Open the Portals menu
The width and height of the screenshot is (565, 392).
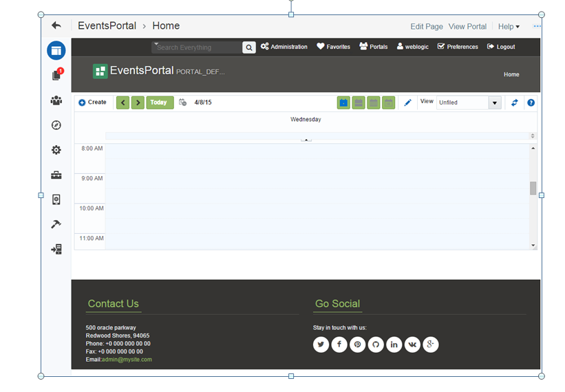(373, 47)
